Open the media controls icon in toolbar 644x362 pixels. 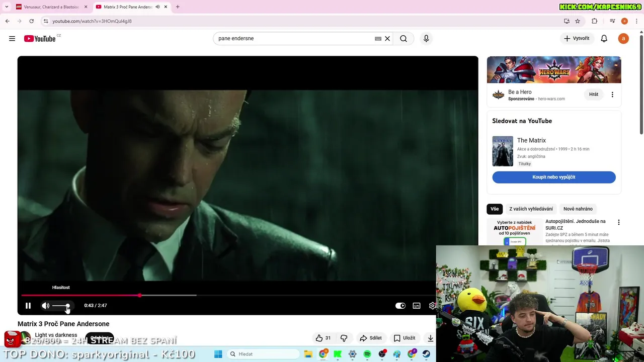coord(612,21)
